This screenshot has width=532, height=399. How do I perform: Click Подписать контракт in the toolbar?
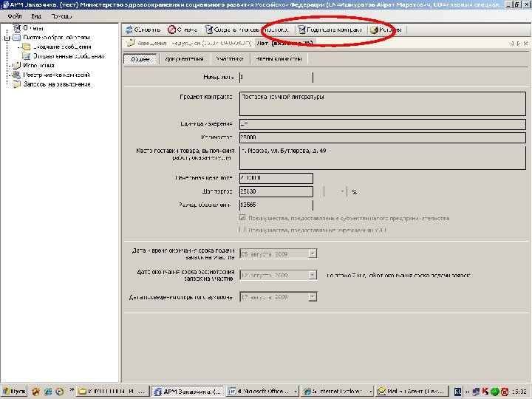(330, 30)
